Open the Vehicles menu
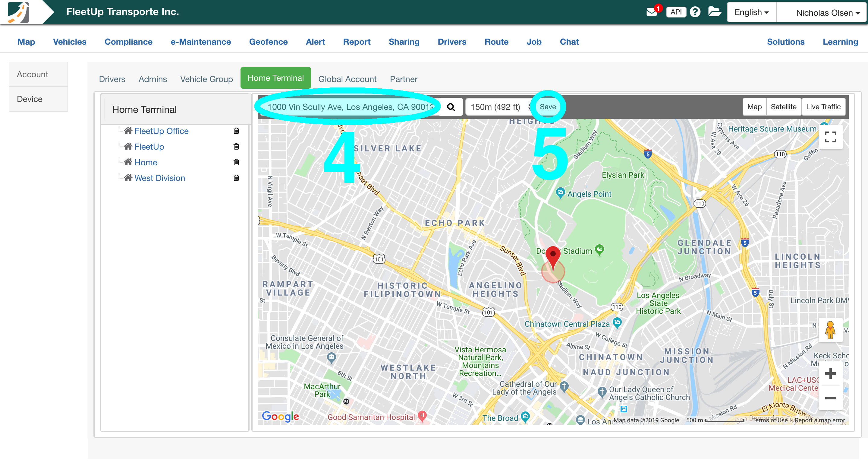 [70, 42]
